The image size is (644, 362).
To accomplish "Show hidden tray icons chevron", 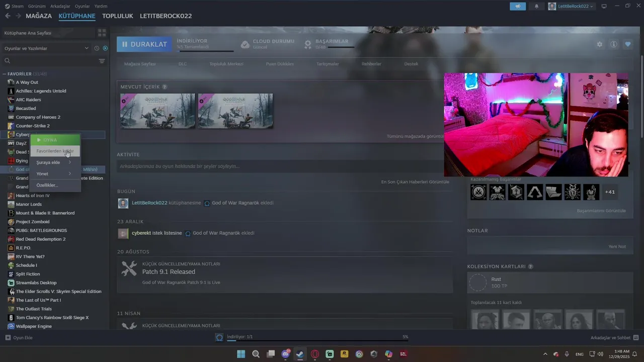I will click(545, 354).
